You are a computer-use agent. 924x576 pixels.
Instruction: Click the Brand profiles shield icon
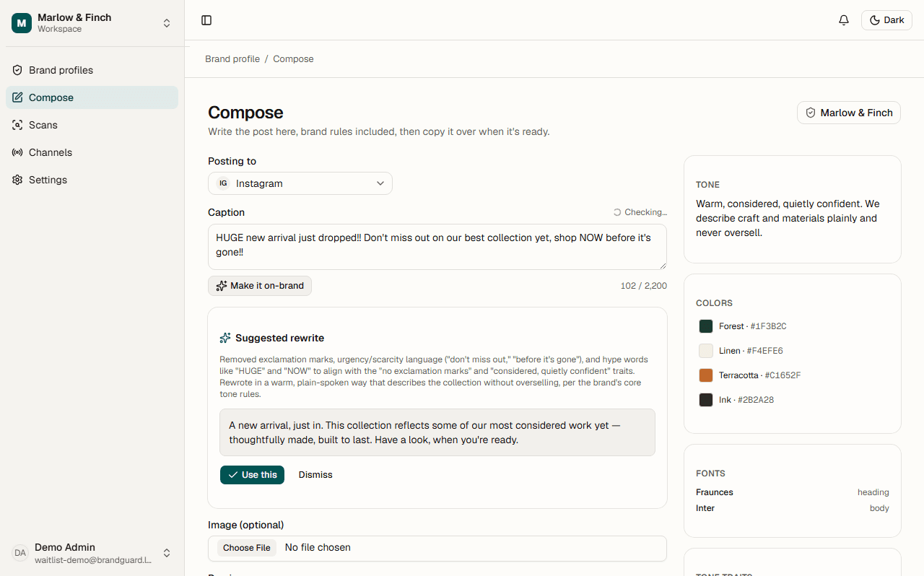(x=17, y=70)
